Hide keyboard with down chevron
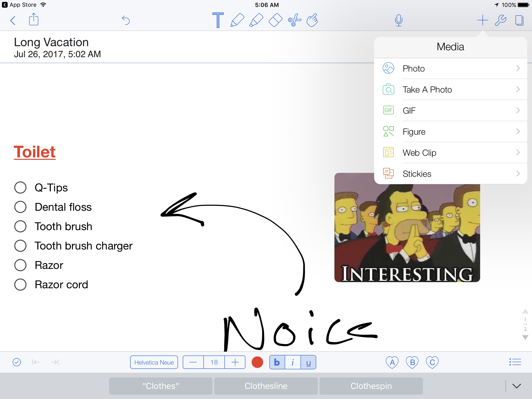The height and width of the screenshot is (399, 532). pos(516,386)
